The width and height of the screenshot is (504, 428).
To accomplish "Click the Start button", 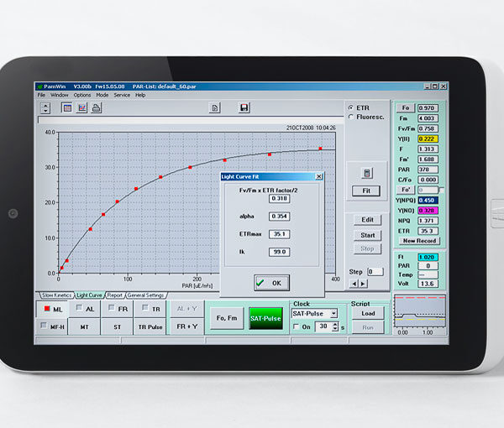I will (367, 235).
